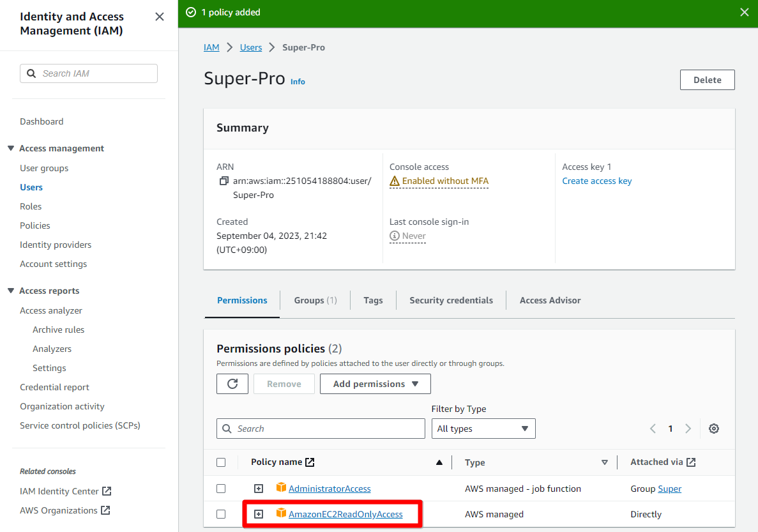The height and width of the screenshot is (532, 758).
Task: Open the AmazonEC2ReadOnlyAccess policy link
Action: point(345,514)
